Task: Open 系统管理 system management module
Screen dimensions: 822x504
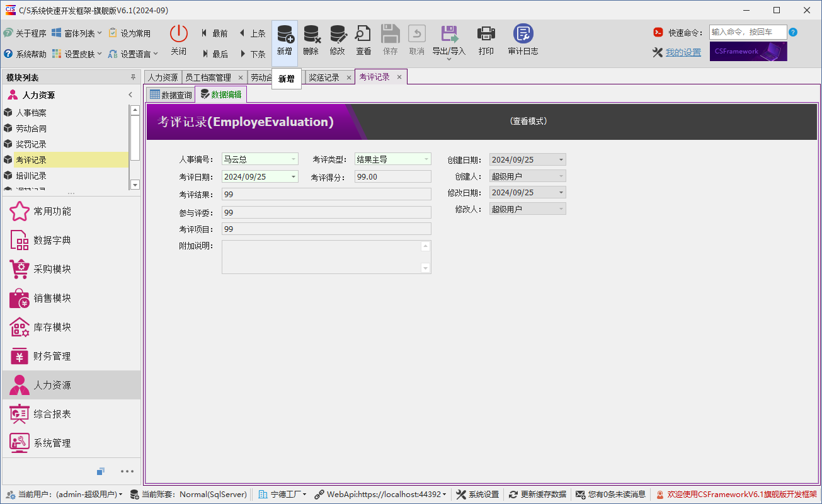Action: click(x=71, y=443)
